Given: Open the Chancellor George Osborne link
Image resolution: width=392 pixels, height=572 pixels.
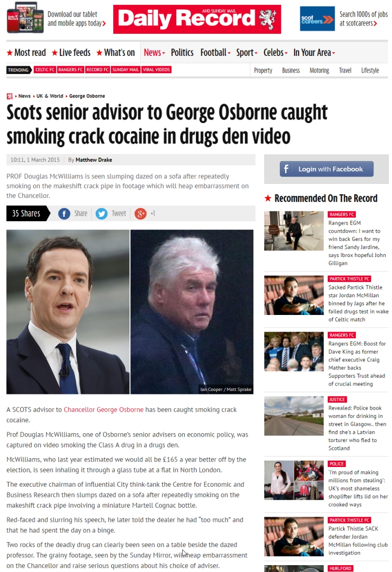Looking at the screenshot, I should [103, 410].
